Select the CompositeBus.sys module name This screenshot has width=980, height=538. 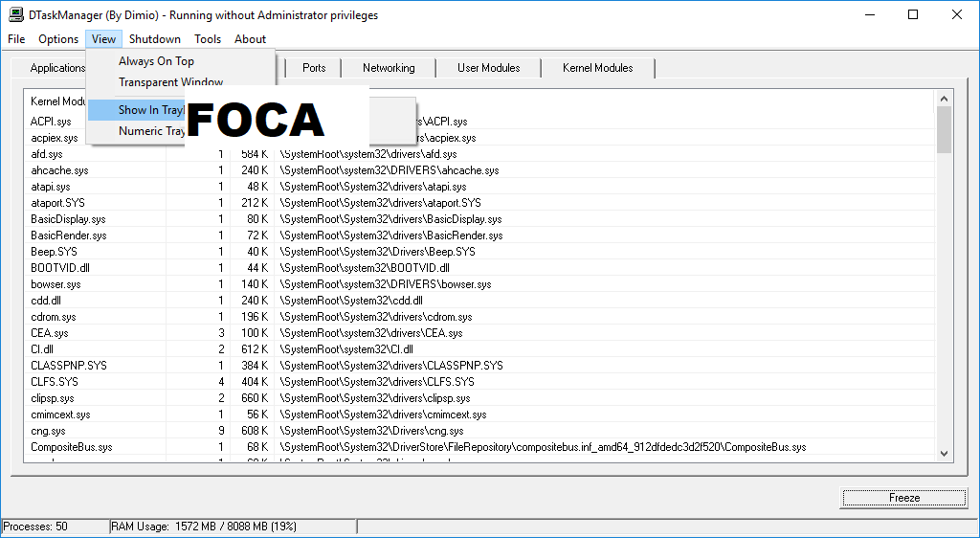pyautogui.click(x=71, y=446)
